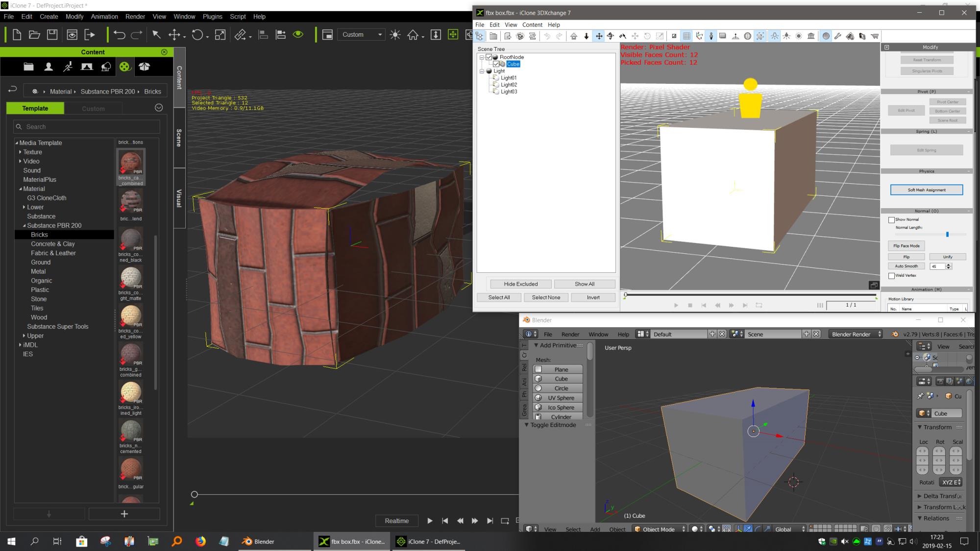980x551 pixels.
Task: Click the Home view icon in iClone toolbar
Action: click(x=413, y=35)
